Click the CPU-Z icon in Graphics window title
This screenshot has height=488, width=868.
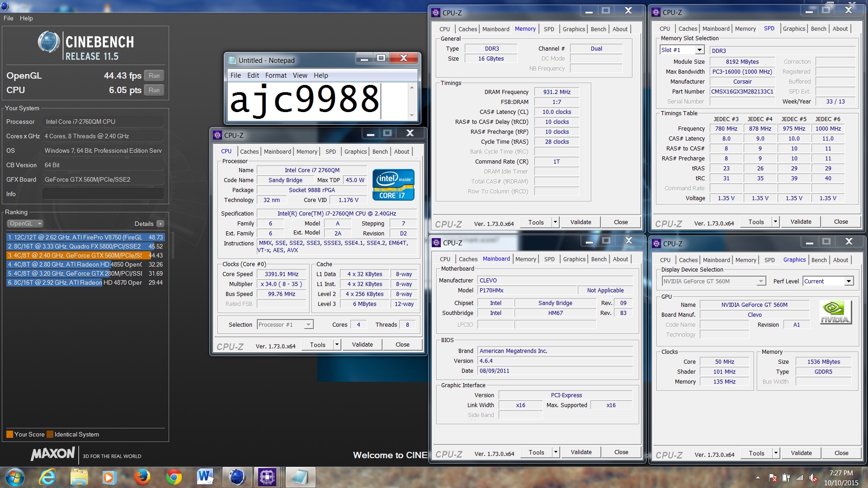656,244
